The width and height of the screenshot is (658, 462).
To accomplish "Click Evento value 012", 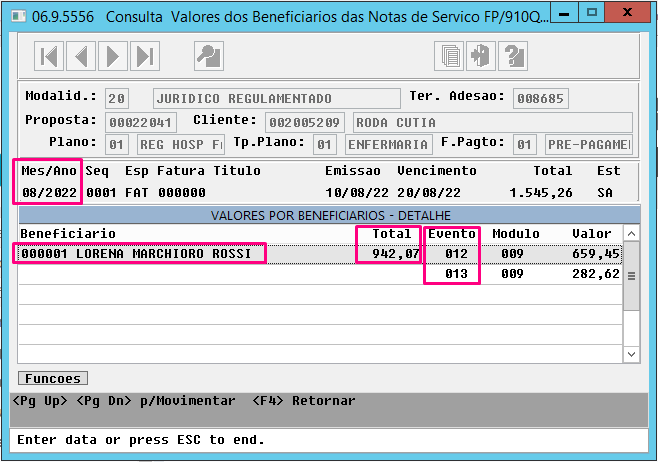I will tap(456, 253).
